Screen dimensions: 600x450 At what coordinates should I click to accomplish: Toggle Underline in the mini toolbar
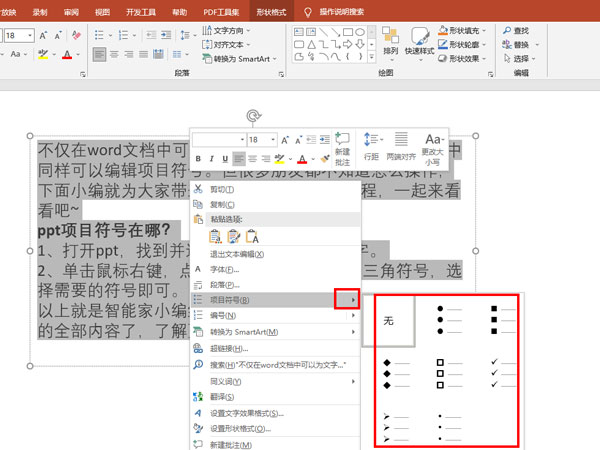tap(225, 159)
